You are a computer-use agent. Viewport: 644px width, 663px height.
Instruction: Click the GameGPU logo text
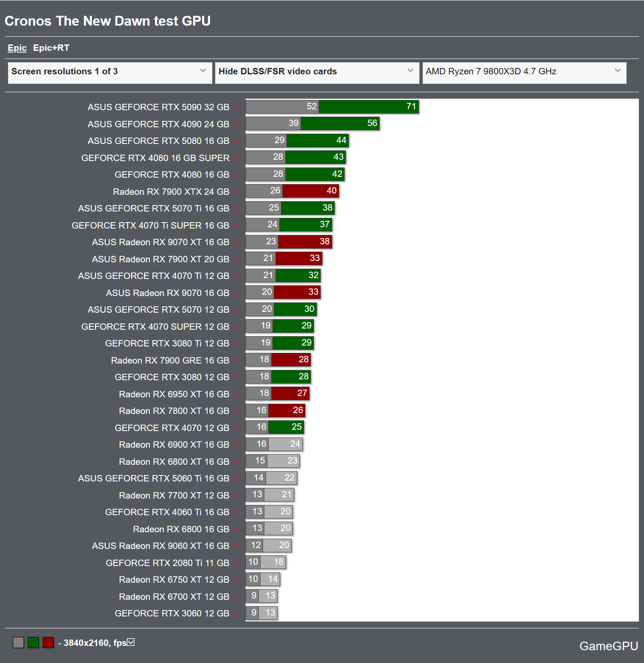608,646
